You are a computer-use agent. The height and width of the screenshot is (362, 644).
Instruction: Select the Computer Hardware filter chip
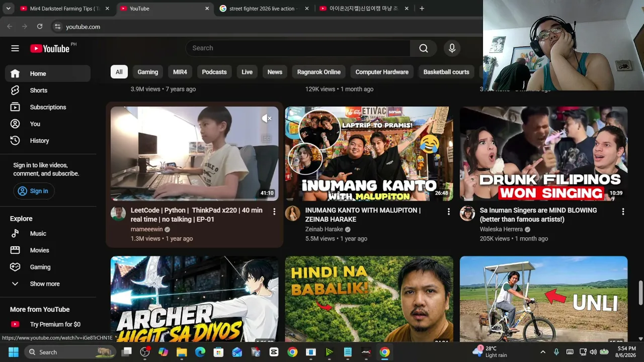click(382, 72)
